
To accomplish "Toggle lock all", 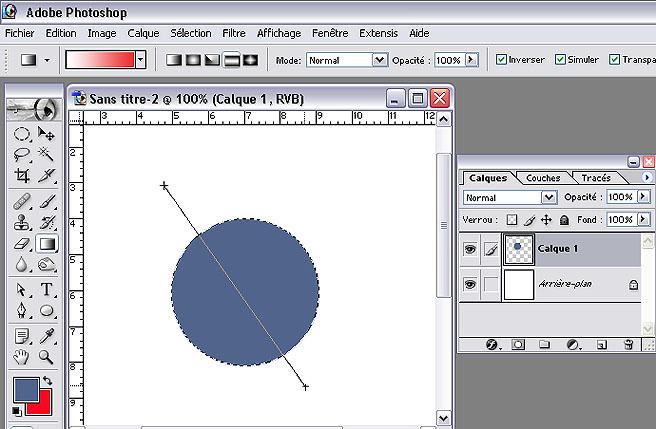I will point(564,220).
